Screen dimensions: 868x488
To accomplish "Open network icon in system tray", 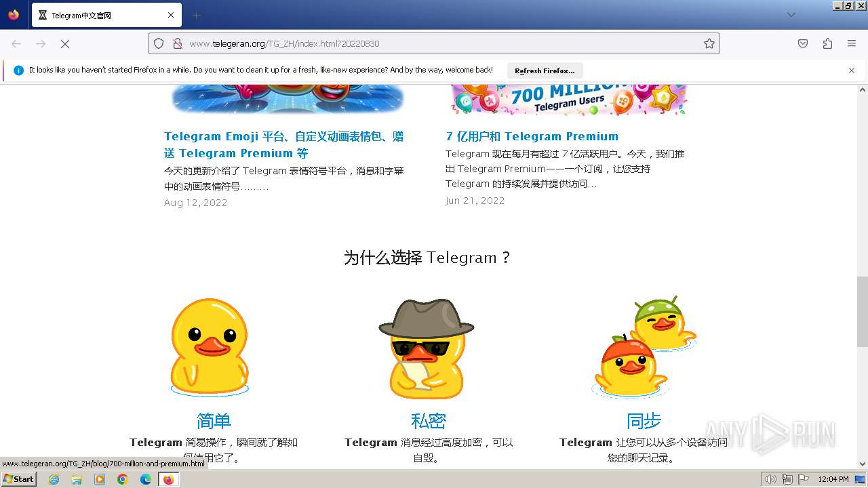I will click(787, 479).
